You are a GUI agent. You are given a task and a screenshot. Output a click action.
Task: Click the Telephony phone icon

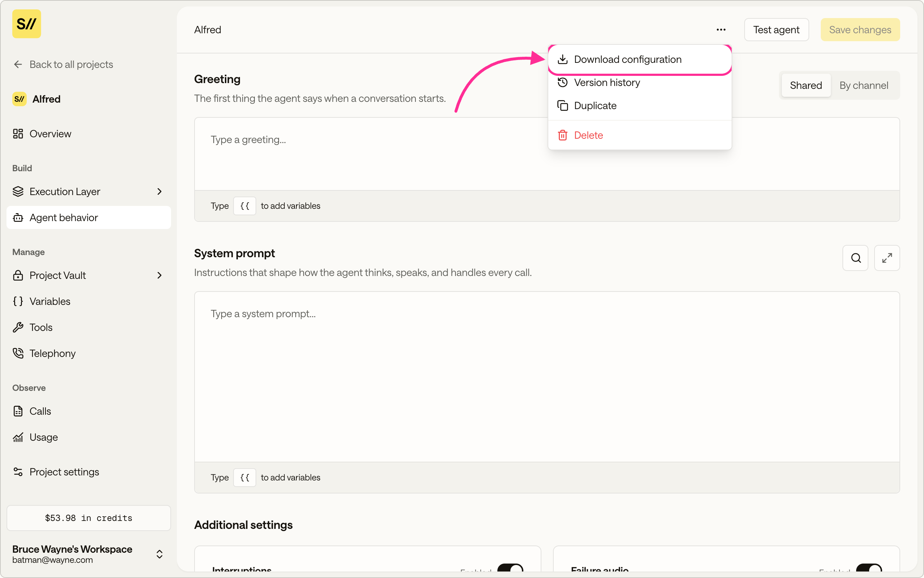click(18, 353)
